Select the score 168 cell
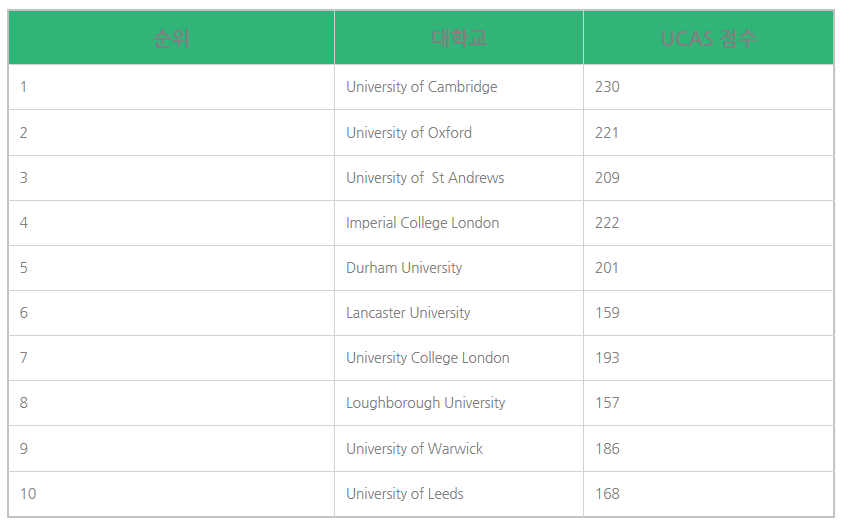This screenshot has width=846, height=526. tap(708, 494)
